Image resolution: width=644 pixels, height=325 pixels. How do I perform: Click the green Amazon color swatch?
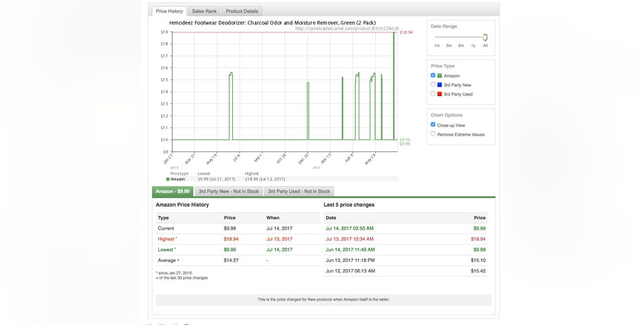coord(439,75)
